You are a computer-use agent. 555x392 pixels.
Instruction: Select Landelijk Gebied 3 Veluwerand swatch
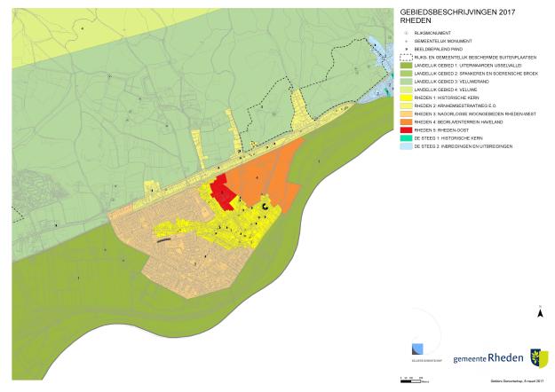pos(405,82)
